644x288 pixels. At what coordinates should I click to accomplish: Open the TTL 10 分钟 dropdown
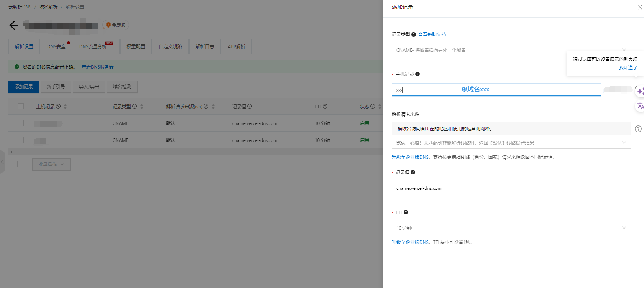(511, 228)
